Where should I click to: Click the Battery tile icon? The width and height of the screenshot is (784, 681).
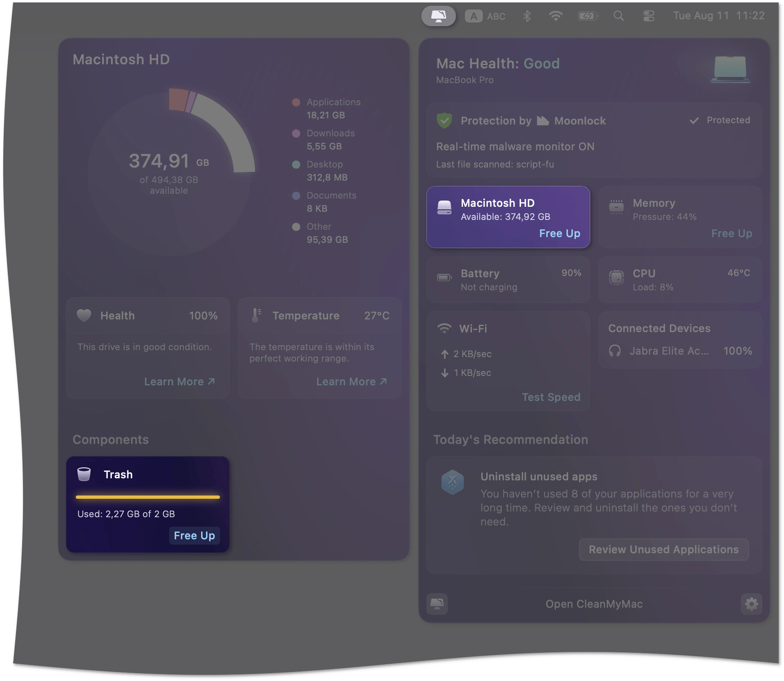coord(444,278)
